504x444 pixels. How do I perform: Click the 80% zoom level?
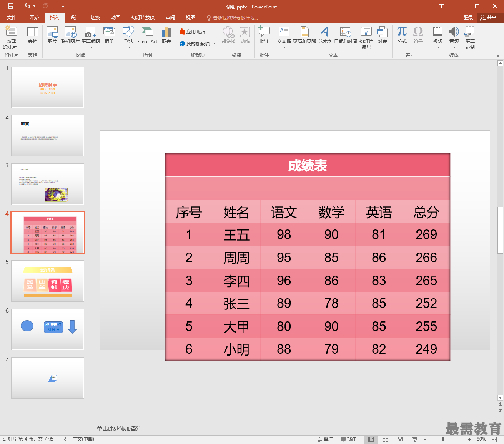[x=481, y=439]
